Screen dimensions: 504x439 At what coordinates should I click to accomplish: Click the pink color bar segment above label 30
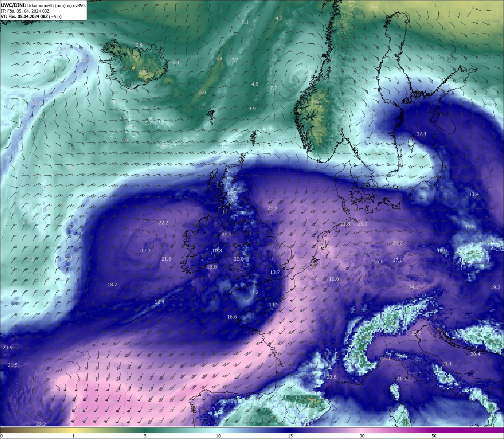point(362,430)
